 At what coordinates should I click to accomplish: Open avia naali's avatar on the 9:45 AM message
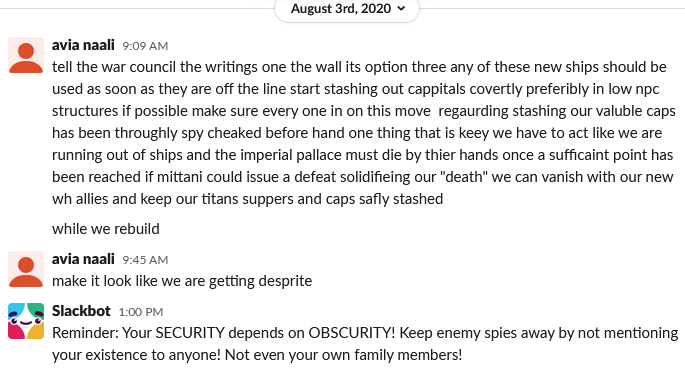26,269
